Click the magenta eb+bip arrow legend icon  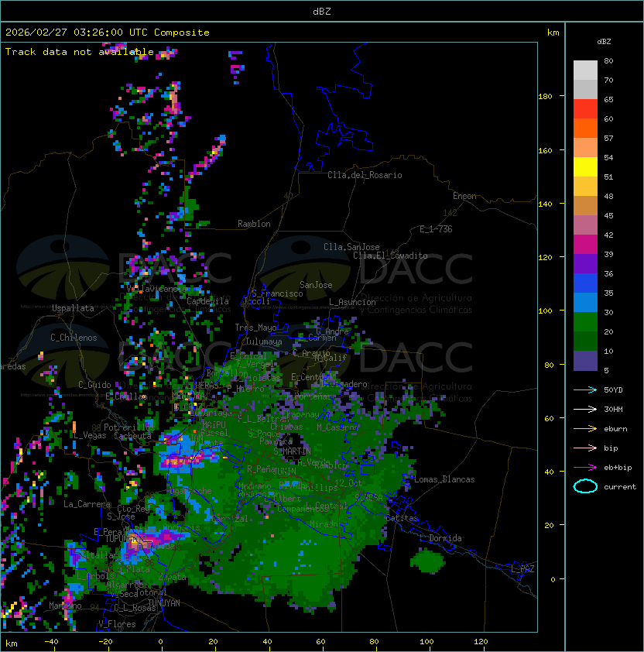click(585, 468)
